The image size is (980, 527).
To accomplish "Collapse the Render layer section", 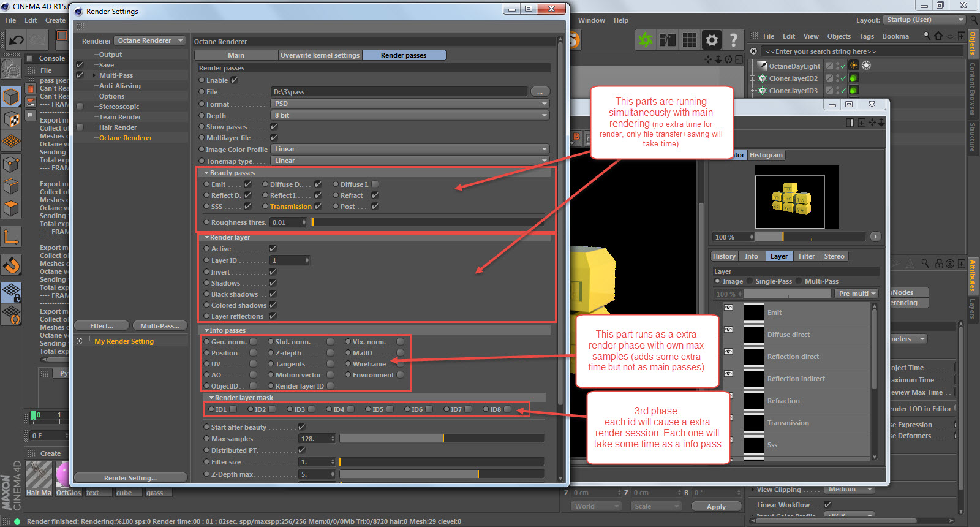I will tap(206, 237).
